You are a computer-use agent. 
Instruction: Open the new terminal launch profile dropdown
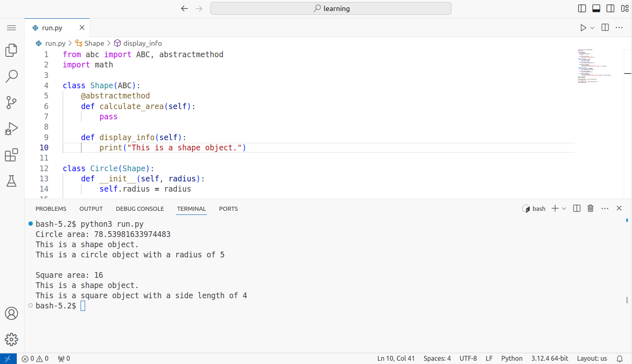(564, 208)
